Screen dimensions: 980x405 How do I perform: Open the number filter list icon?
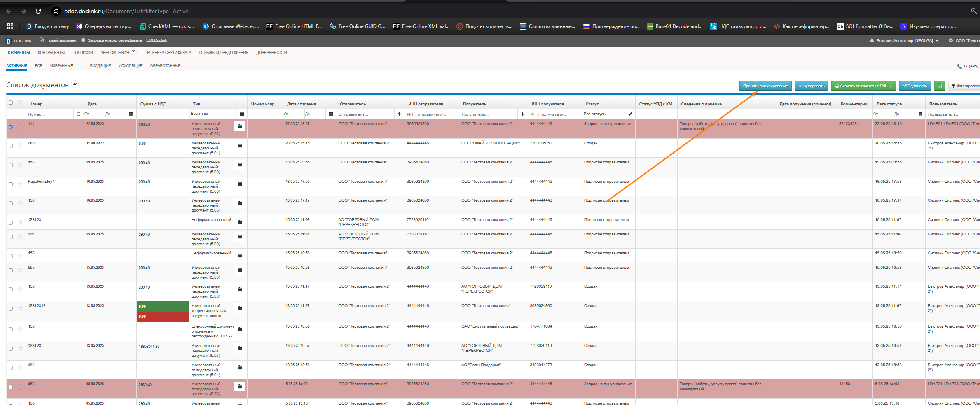point(78,114)
